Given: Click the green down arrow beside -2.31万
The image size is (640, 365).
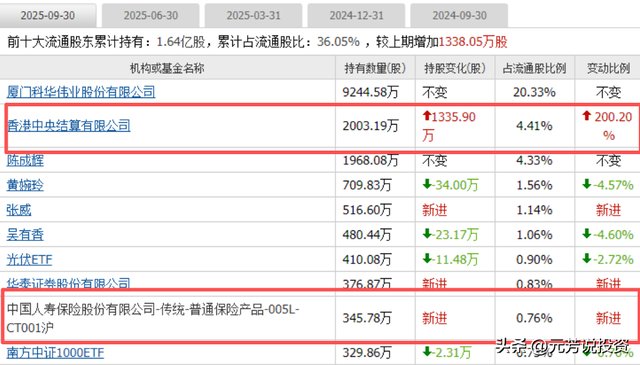Looking at the screenshot, I should point(427,352).
